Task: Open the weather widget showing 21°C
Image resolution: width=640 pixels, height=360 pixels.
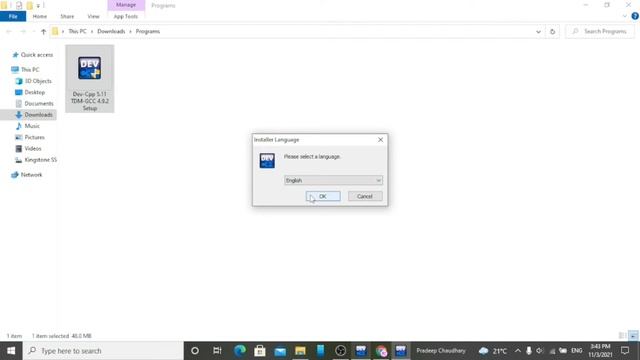Action: click(x=493, y=351)
